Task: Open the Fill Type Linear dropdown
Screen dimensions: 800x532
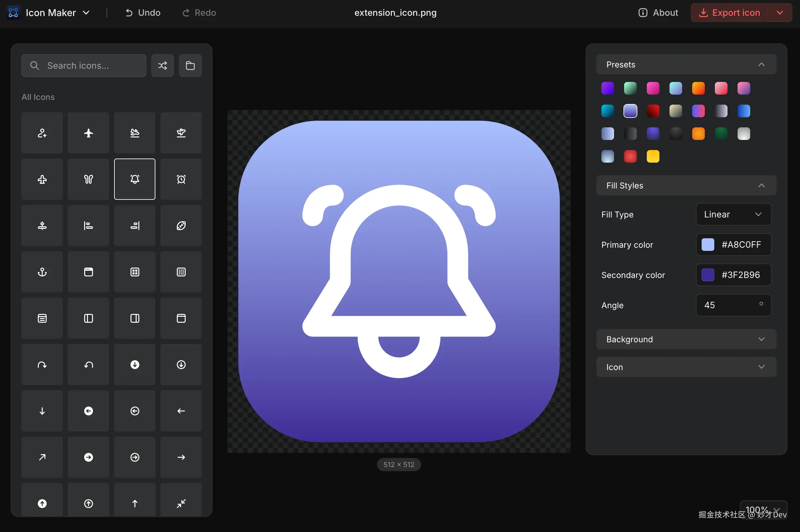Action: [x=733, y=214]
